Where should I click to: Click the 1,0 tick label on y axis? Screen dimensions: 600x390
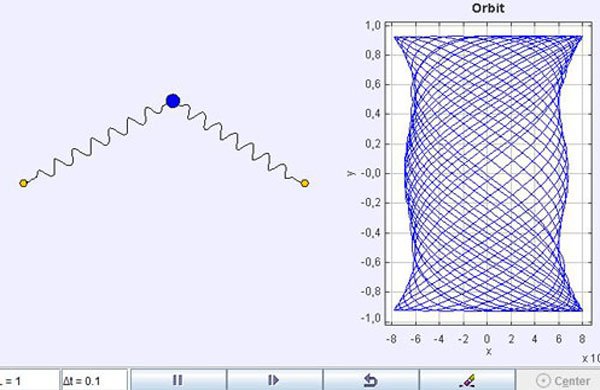tap(373, 25)
